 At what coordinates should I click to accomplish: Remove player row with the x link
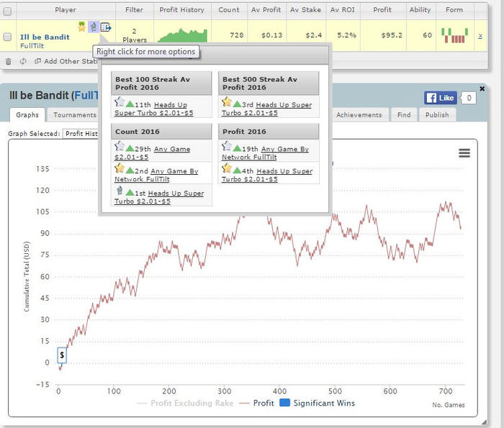click(x=480, y=36)
